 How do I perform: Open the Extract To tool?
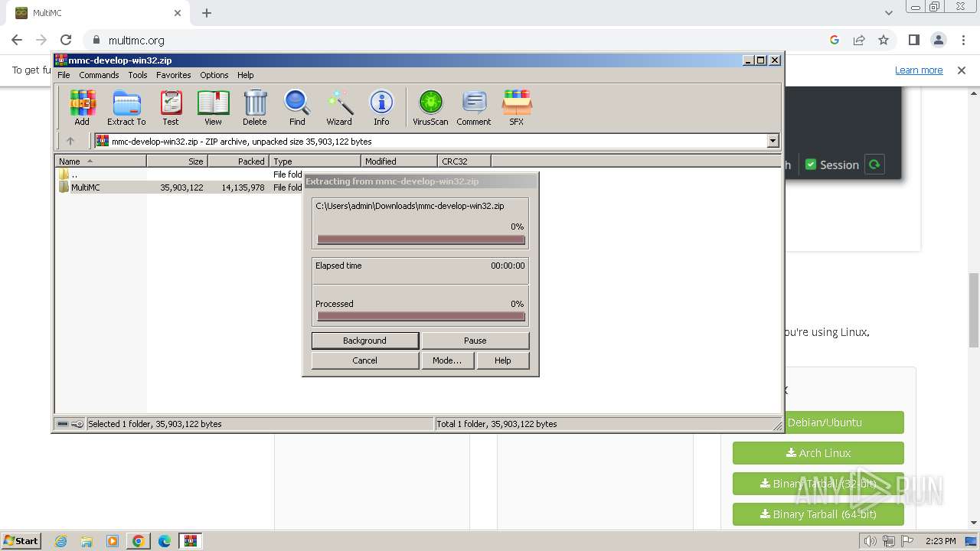[126, 107]
